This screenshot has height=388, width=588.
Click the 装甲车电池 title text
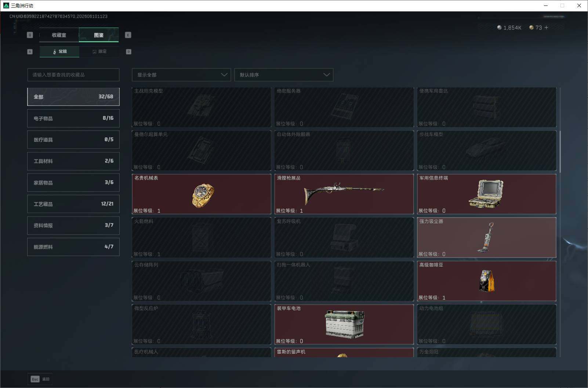click(x=288, y=308)
